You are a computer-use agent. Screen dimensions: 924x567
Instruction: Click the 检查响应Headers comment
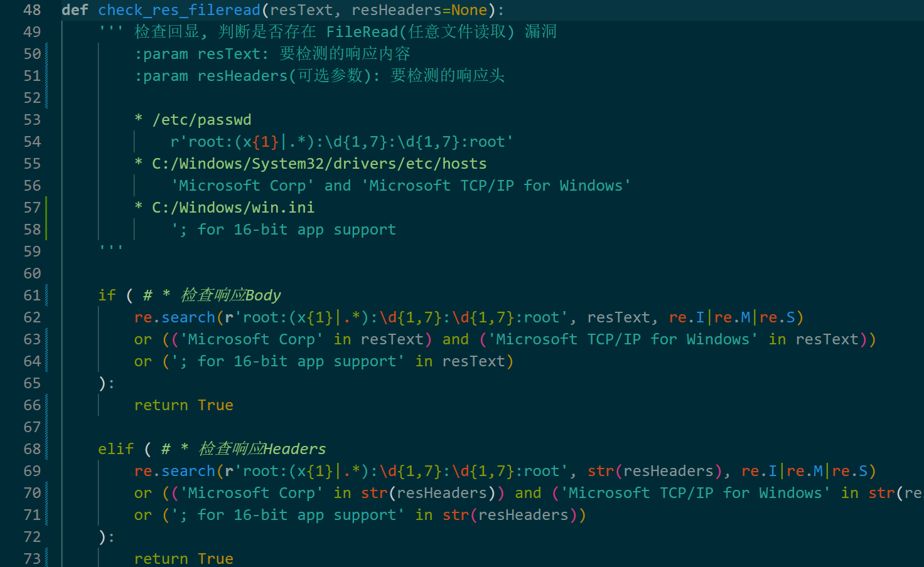[262, 449]
